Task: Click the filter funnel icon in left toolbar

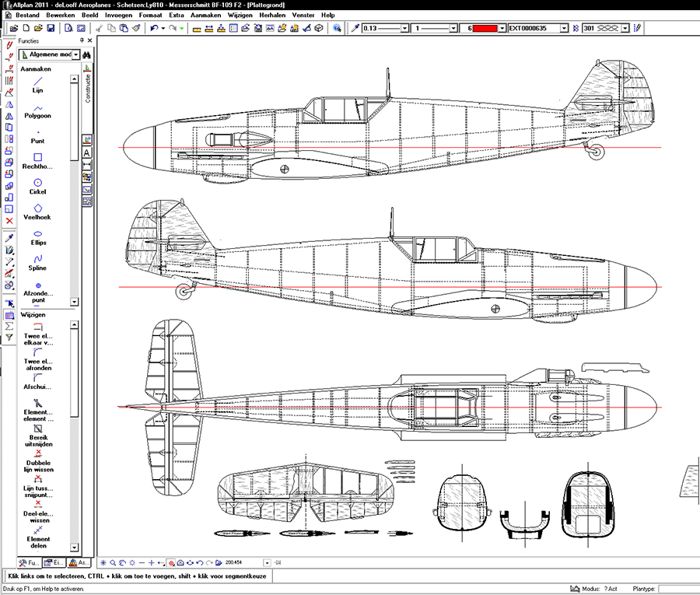Action: [9, 338]
